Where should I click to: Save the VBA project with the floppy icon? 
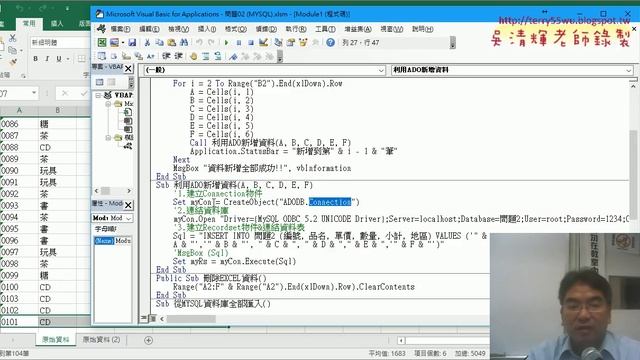click(132, 42)
